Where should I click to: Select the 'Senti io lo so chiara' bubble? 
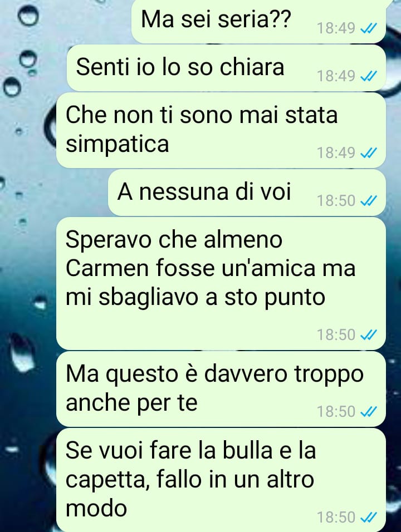coord(227,68)
